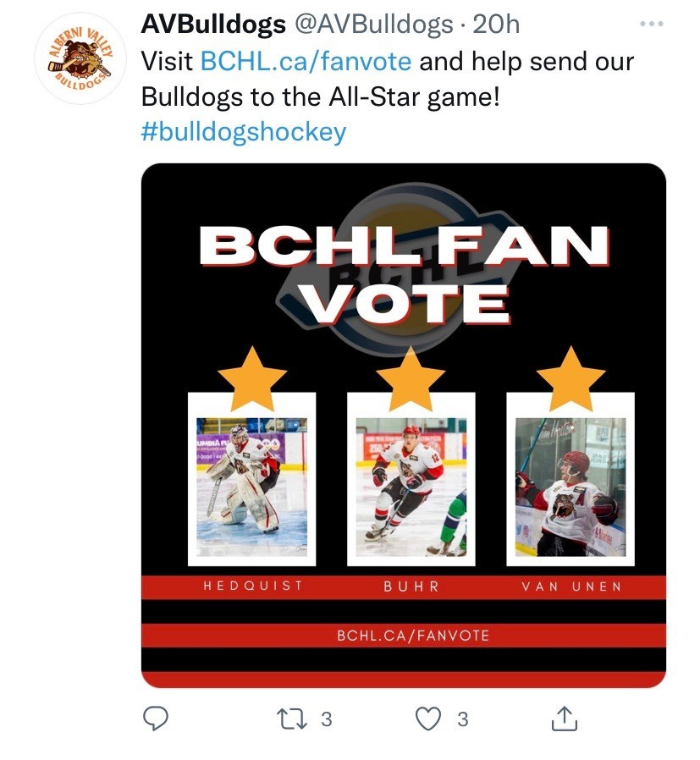Open the Buhr player photo
The height and width of the screenshot is (760, 700).
point(411,487)
